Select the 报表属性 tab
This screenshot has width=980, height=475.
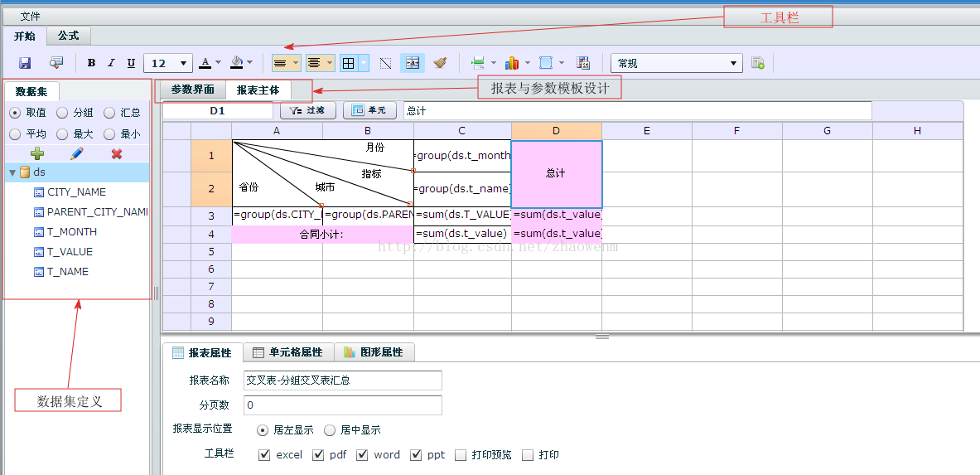point(202,352)
